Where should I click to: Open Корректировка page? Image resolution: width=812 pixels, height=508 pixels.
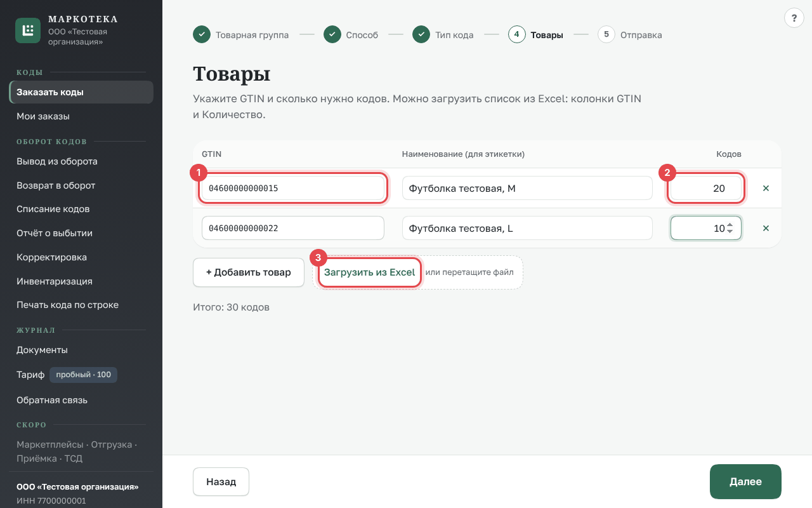pyautogui.click(x=81, y=257)
